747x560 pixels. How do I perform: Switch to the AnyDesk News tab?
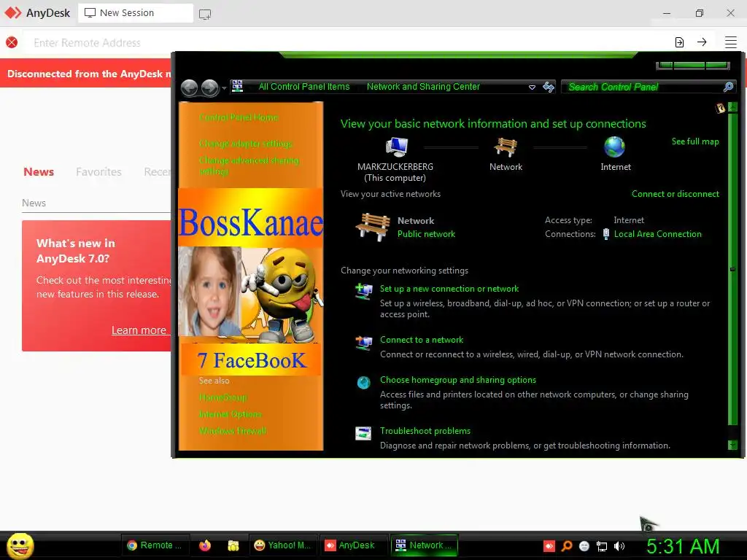(39, 172)
